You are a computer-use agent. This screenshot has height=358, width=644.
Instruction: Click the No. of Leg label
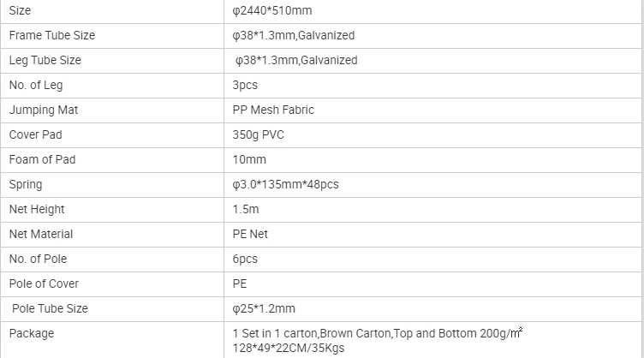coord(36,85)
